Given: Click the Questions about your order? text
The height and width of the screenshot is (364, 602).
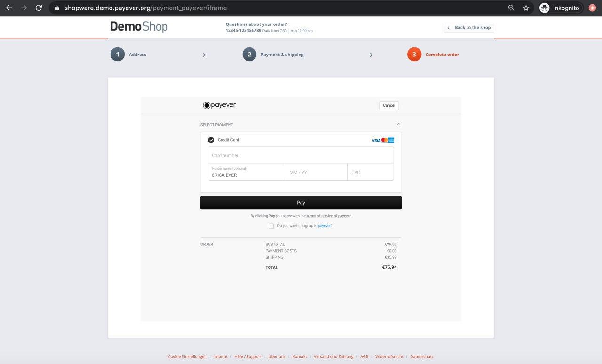Looking at the screenshot, I should point(256,24).
